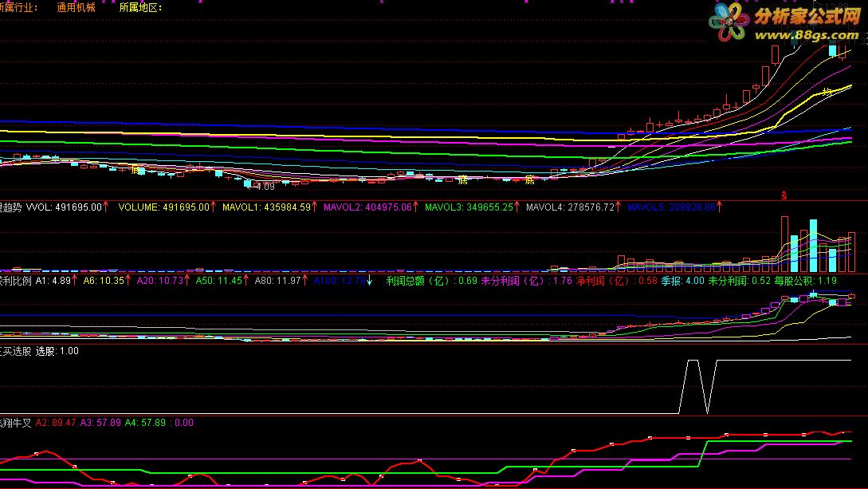Click the 未分利润（亿）: 1.76 readout

526,281
